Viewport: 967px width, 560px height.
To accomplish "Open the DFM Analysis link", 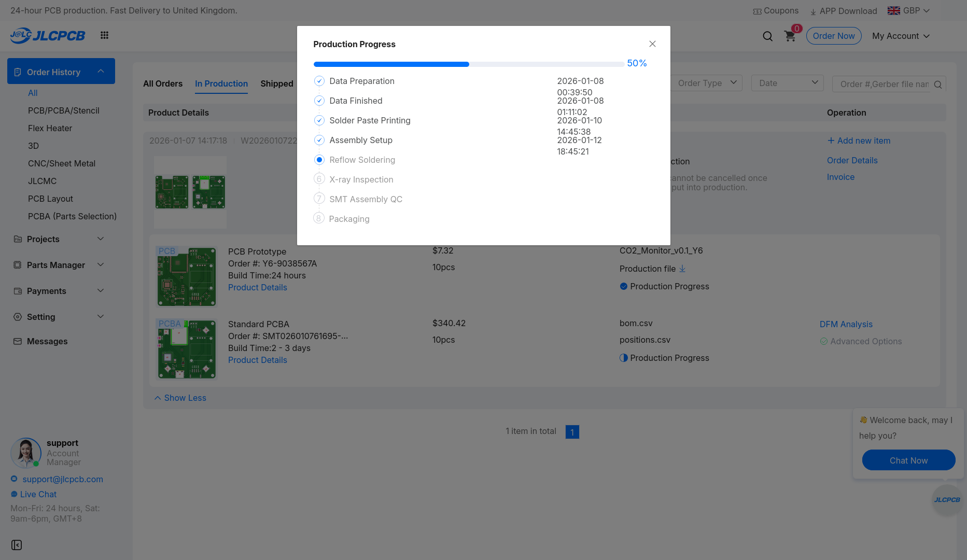I will pyautogui.click(x=846, y=324).
